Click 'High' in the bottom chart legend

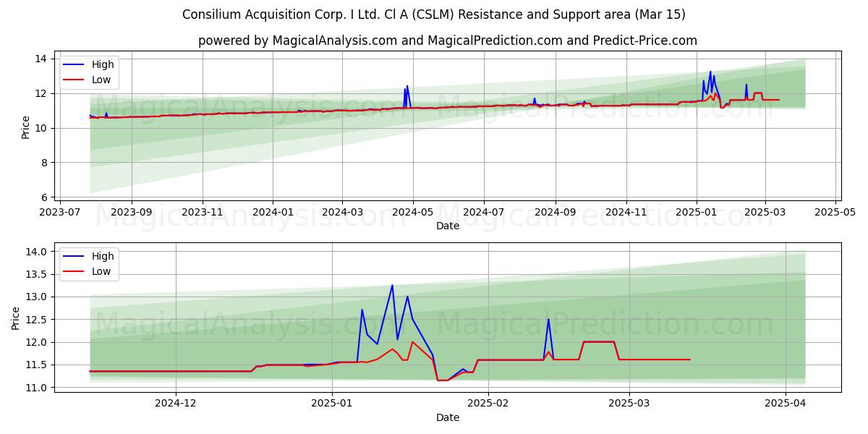pyautogui.click(x=103, y=256)
